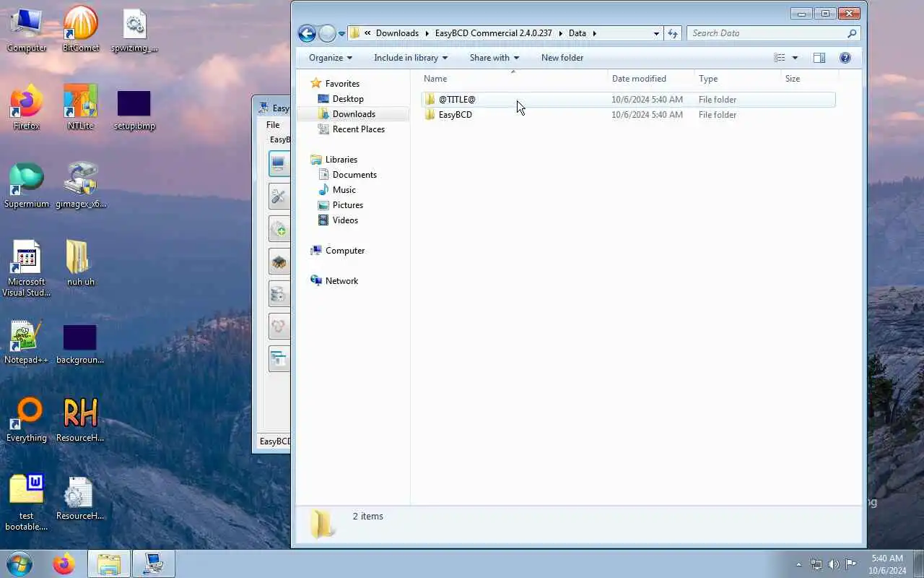Open the Share with menu
The height and width of the screenshot is (578, 924).
[x=494, y=58]
